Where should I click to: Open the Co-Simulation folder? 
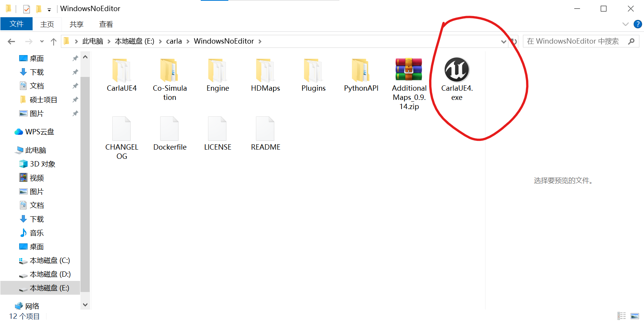(170, 80)
